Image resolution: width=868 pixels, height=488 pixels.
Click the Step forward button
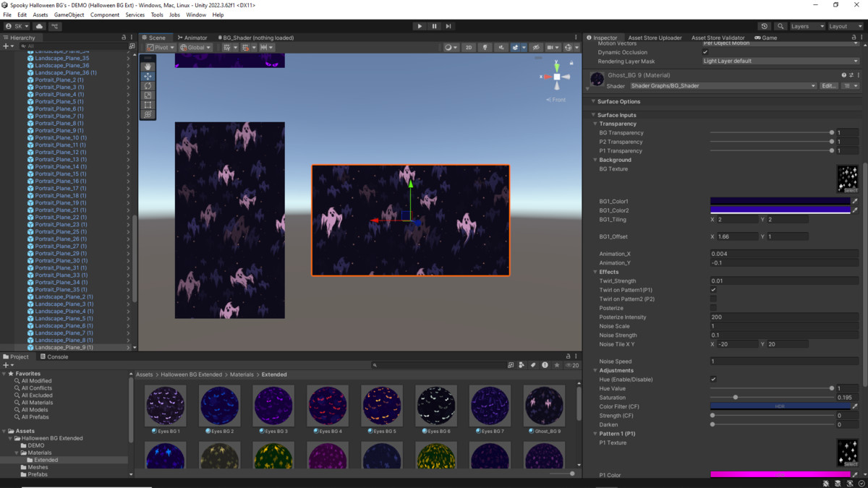coord(448,26)
